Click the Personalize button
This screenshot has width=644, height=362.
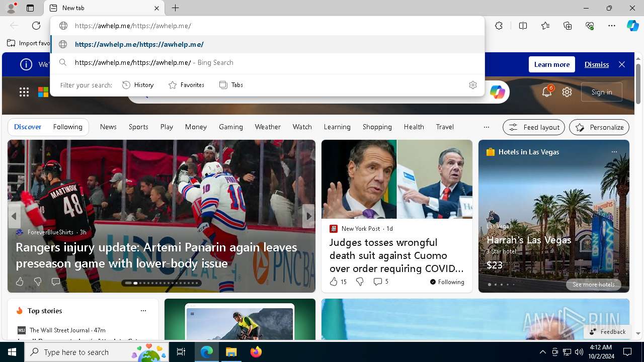pyautogui.click(x=599, y=127)
